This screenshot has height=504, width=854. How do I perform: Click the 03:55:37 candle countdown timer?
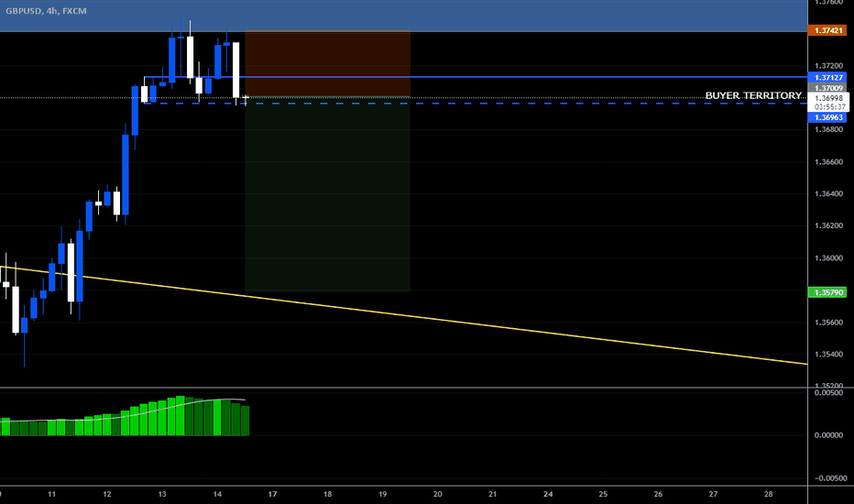[830, 107]
